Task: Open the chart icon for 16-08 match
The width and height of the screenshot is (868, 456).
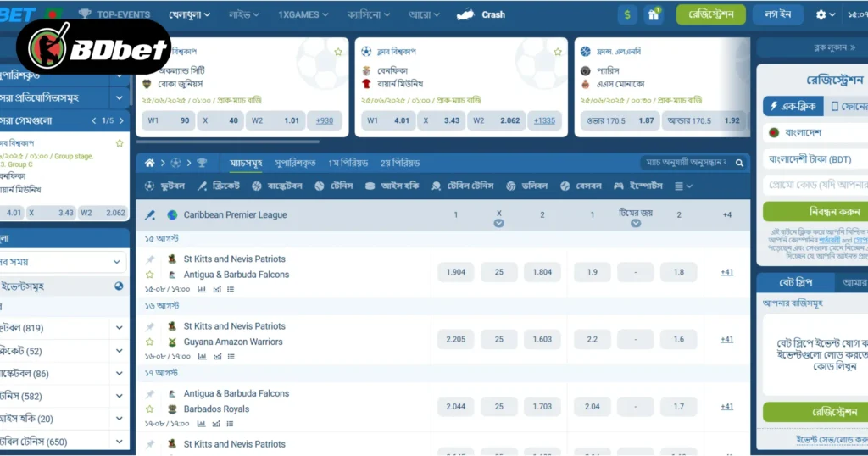Action: pos(217,356)
